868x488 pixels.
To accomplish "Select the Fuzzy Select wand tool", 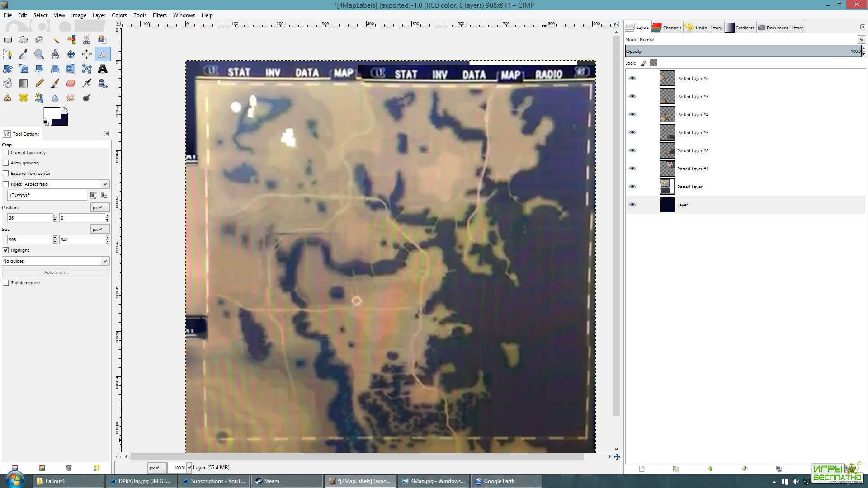I will click(55, 40).
